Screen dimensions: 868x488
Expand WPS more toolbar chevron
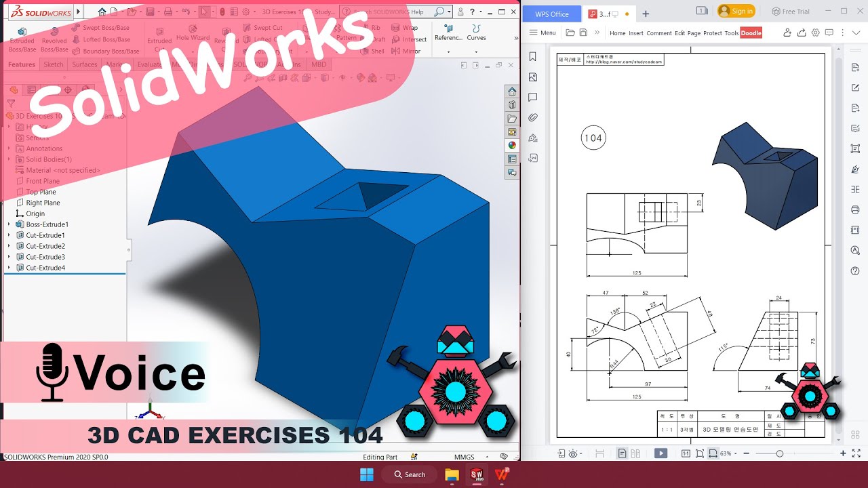coord(597,33)
